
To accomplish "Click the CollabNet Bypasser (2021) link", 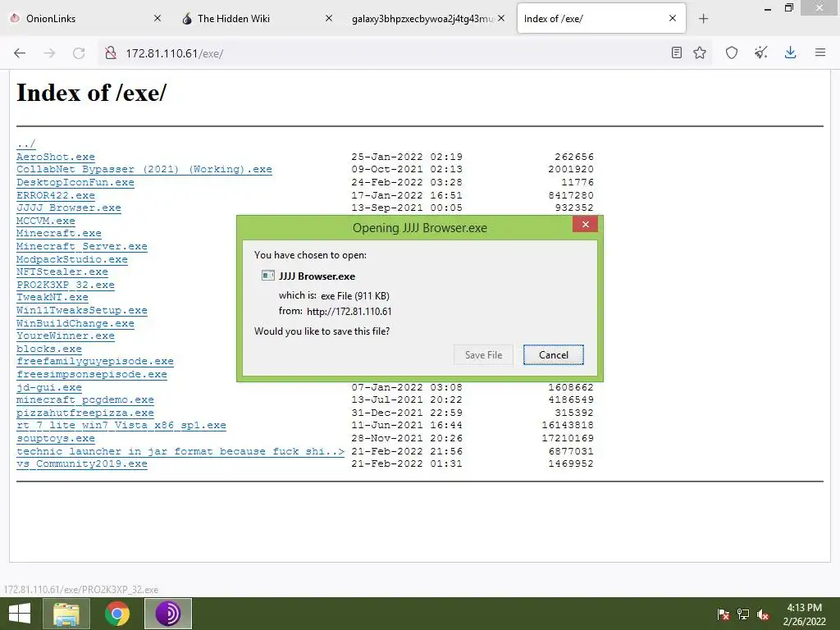I will click(144, 169).
